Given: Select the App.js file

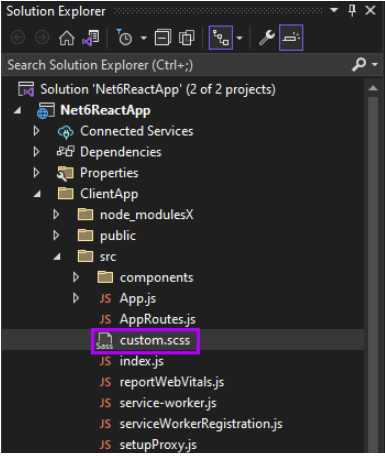Looking at the screenshot, I should (138, 299).
